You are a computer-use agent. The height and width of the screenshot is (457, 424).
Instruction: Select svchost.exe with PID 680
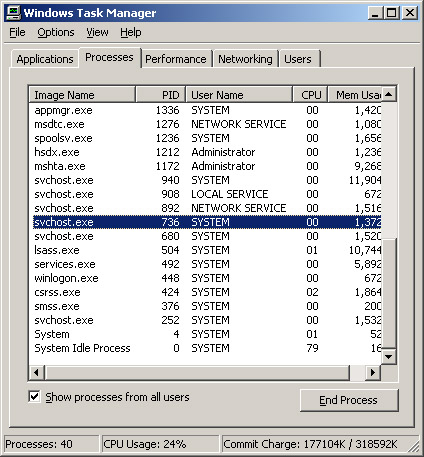click(x=207, y=236)
